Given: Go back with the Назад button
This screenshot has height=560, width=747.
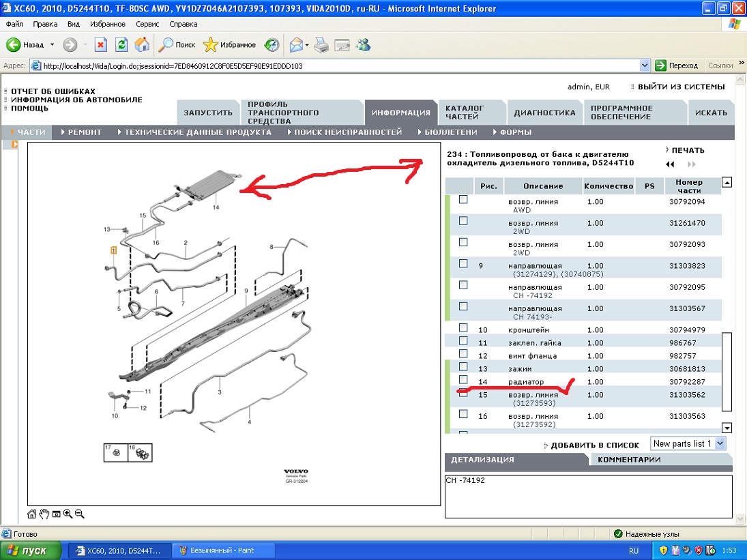Looking at the screenshot, I should (25, 45).
